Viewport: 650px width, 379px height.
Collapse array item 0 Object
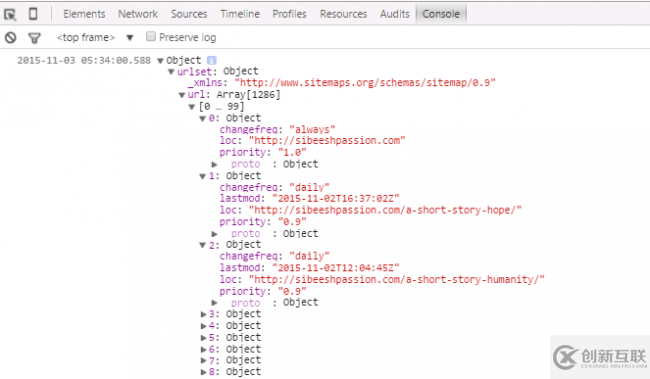[202, 119]
